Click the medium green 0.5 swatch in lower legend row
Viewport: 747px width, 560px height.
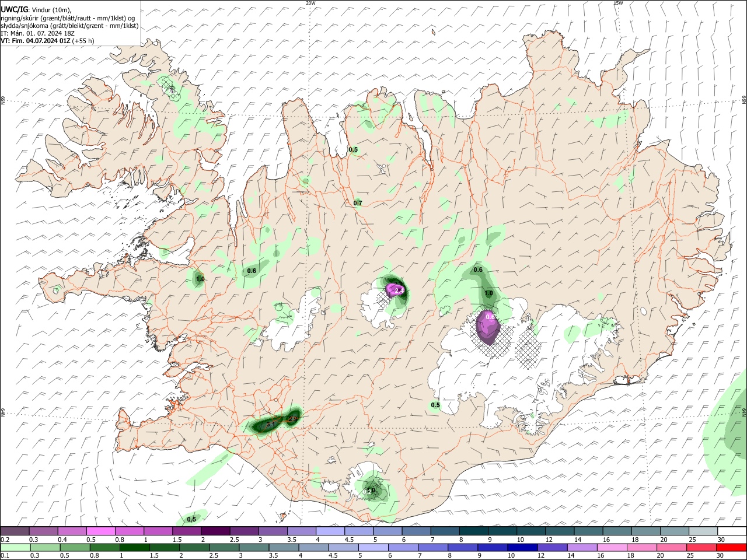tap(75, 548)
